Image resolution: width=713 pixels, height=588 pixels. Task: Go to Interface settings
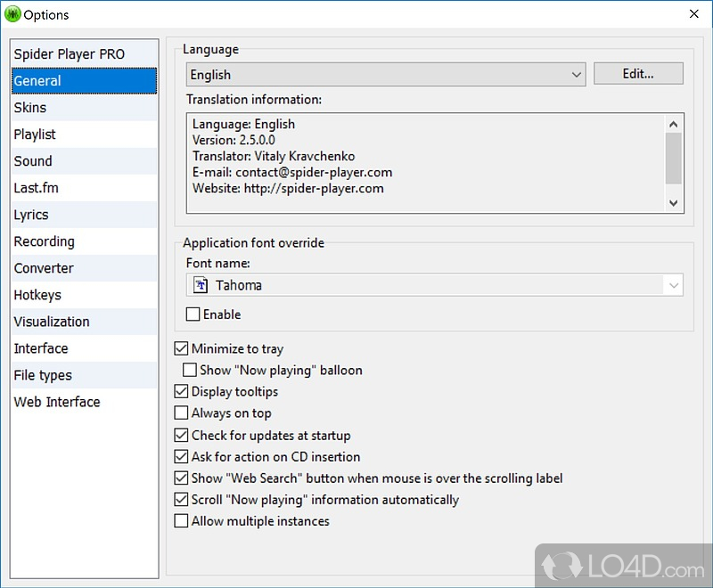coord(84,349)
